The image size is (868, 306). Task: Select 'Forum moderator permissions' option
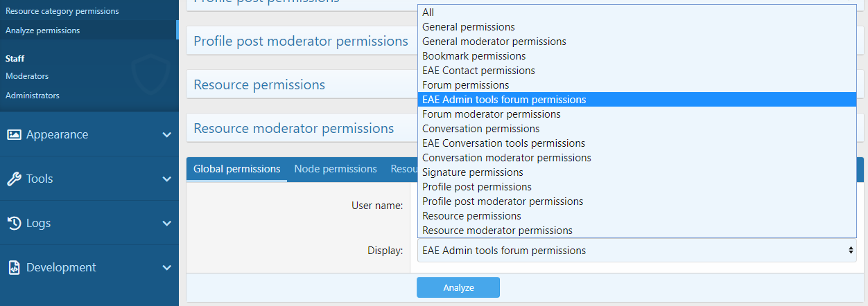(491, 114)
